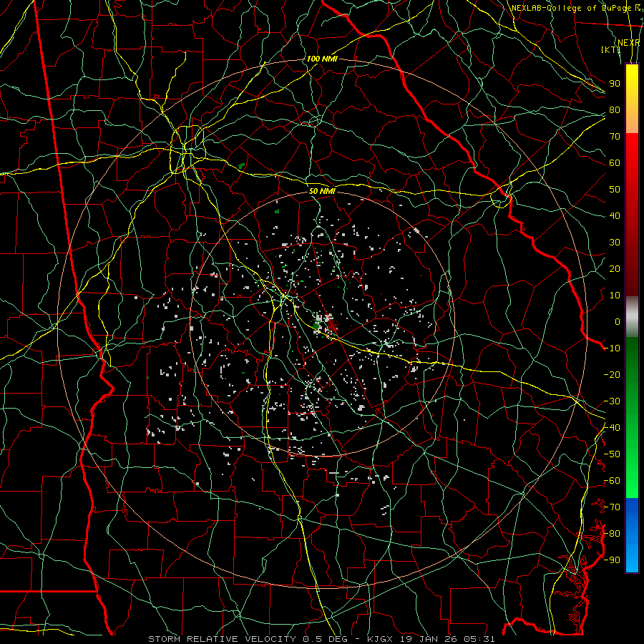Click the -10 value on velocity scale
Screen dimensions: 644x644
(612, 348)
